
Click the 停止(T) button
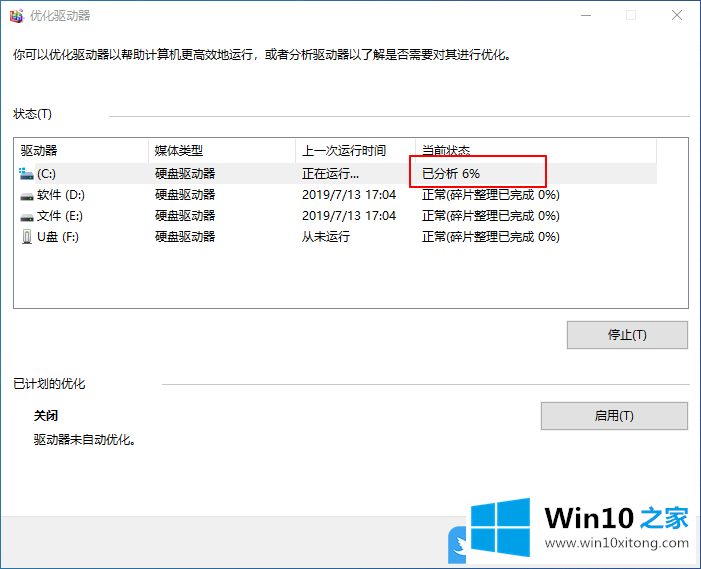coord(627,335)
